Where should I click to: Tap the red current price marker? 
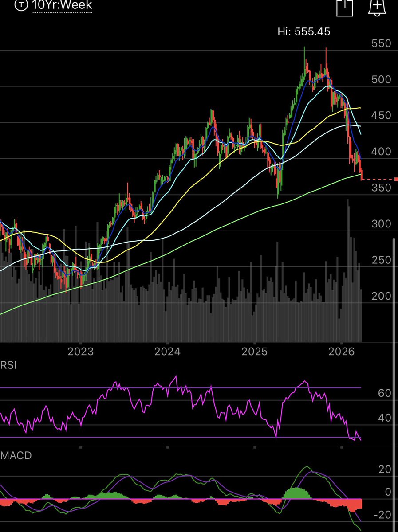pyautogui.click(x=396, y=179)
